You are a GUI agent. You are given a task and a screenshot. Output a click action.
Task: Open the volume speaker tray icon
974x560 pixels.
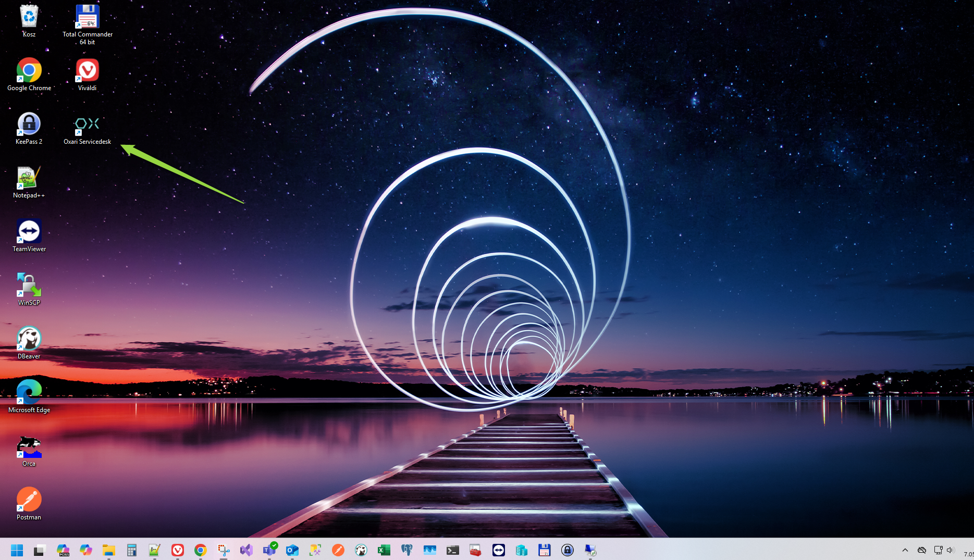[950, 550]
